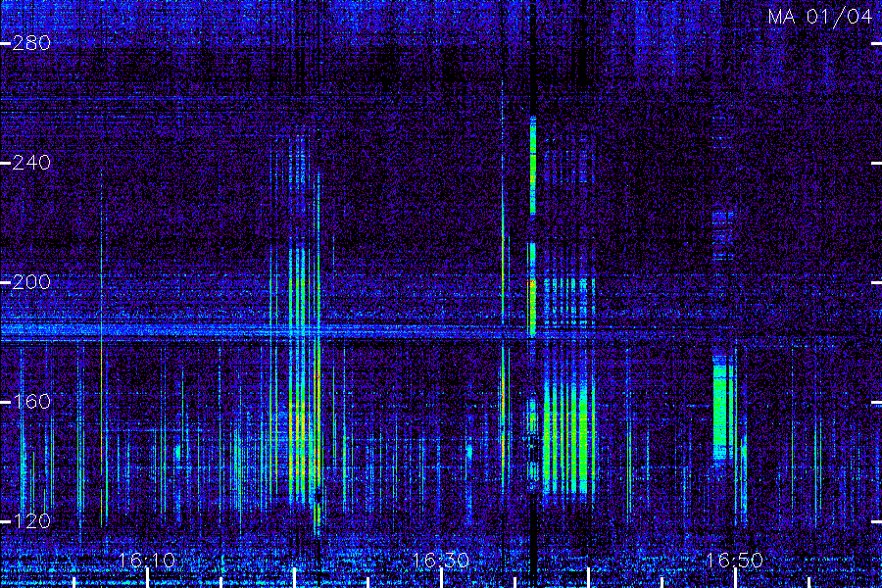Viewport: 882px width, 588px height.
Task: Click the 200 frequency axis label
Action: 31,282
